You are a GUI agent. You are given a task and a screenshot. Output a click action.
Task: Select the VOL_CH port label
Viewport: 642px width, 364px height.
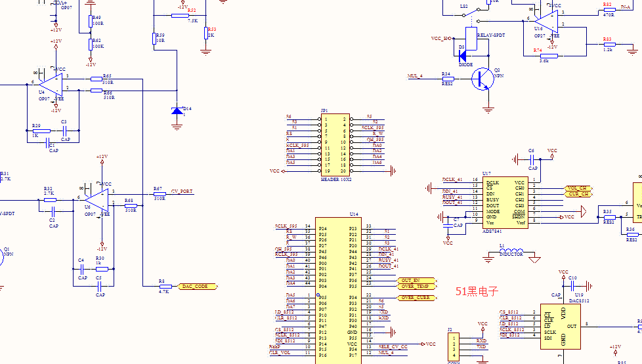[x=578, y=188]
